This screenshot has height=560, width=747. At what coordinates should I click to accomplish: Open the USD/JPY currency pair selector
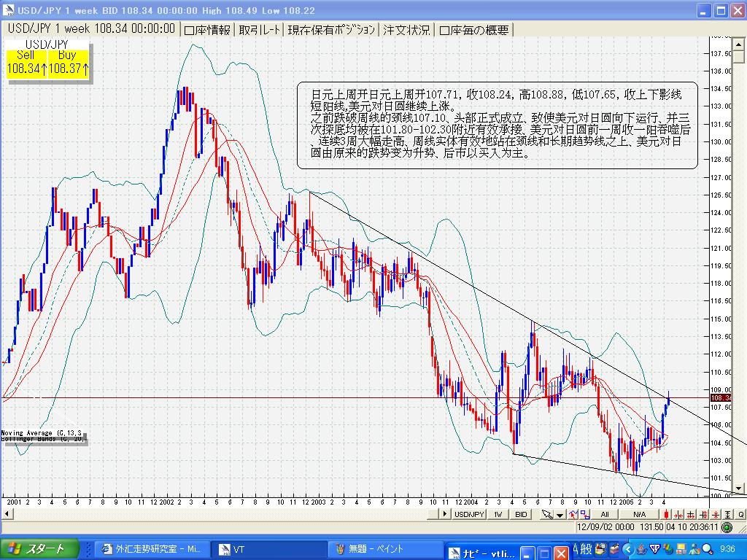coord(469,514)
